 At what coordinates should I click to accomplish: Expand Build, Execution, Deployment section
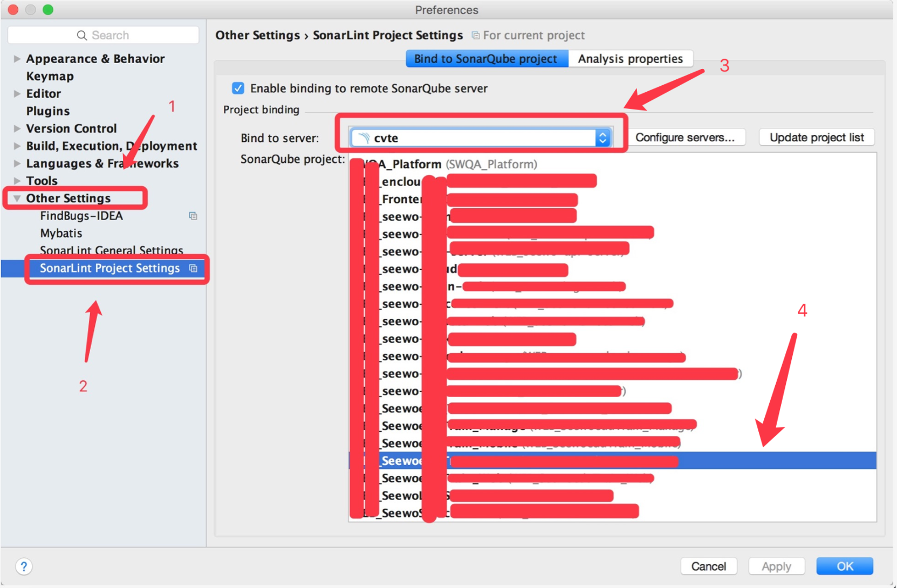click(17, 146)
